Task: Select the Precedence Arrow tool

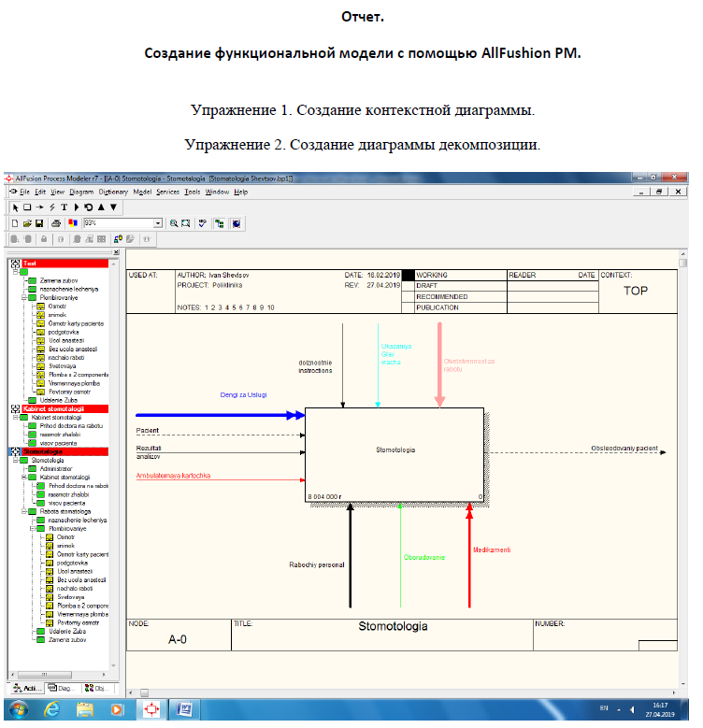Action: 40,207
